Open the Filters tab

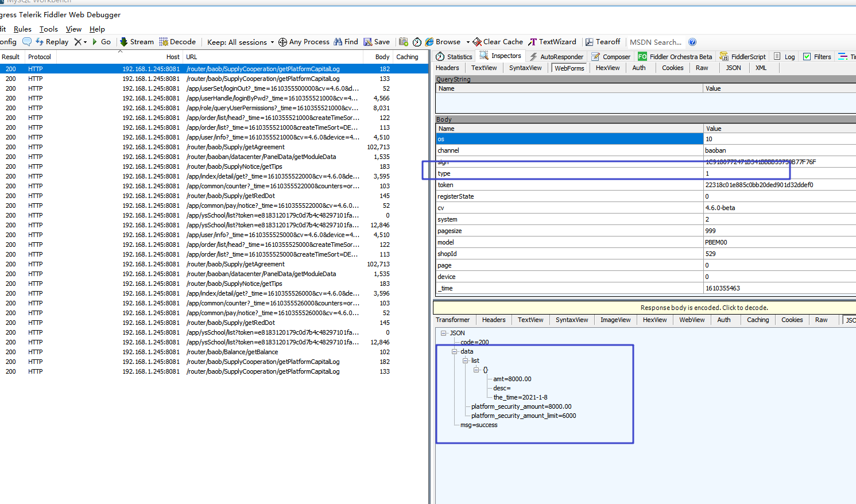pyautogui.click(x=817, y=56)
